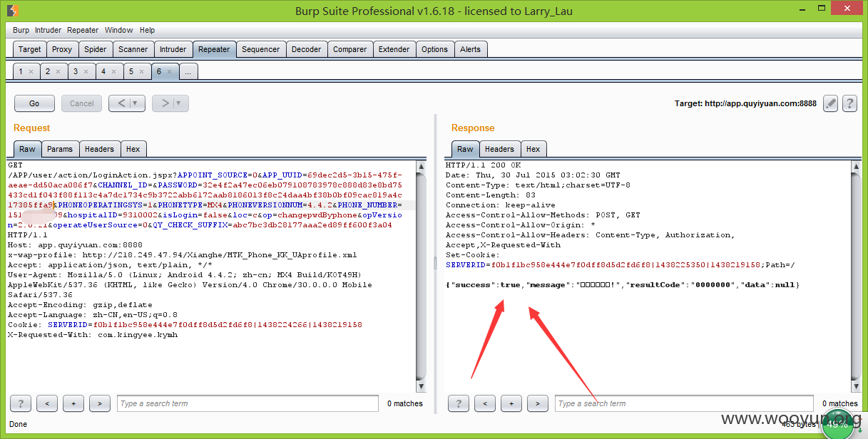Switch to the Scanner tab
The height and width of the screenshot is (439, 868).
tap(133, 49)
